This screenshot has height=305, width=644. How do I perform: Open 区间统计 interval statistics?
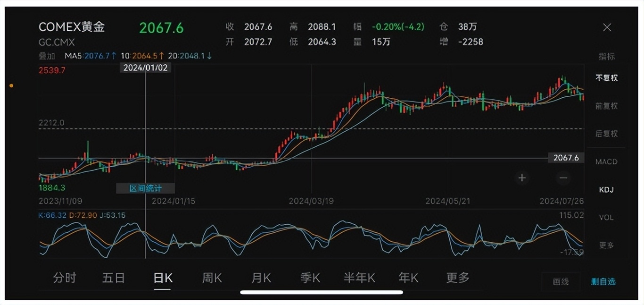point(145,188)
